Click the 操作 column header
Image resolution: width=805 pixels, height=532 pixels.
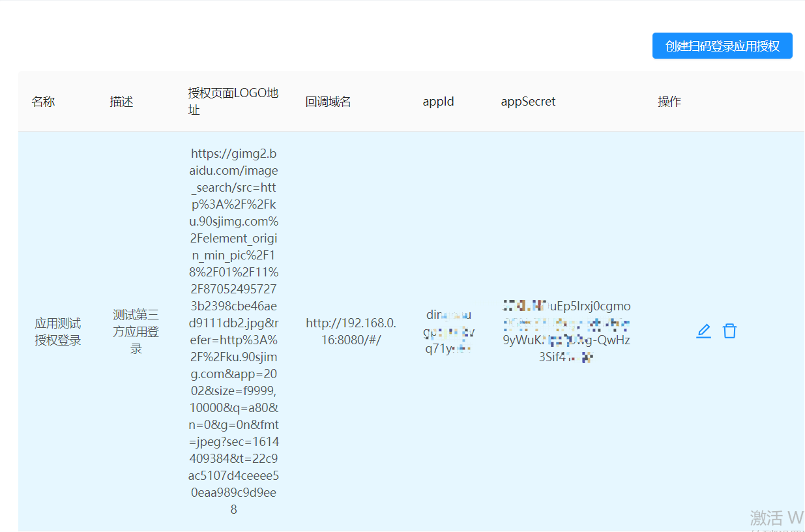669,101
